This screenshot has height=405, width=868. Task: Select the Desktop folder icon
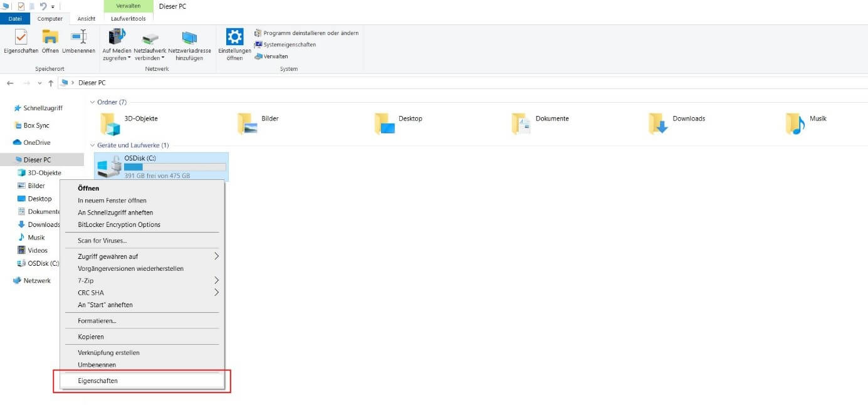tap(385, 124)
